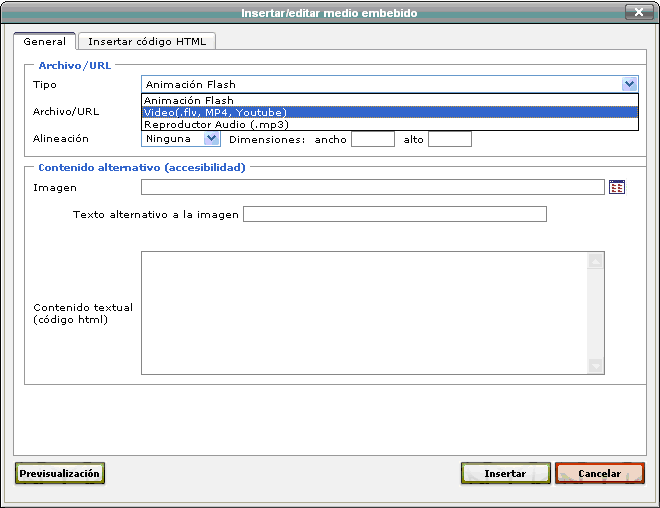Click the Texto alternativo a la imagen field
This screenshot has width=660, height=508.
pos(394,214)
